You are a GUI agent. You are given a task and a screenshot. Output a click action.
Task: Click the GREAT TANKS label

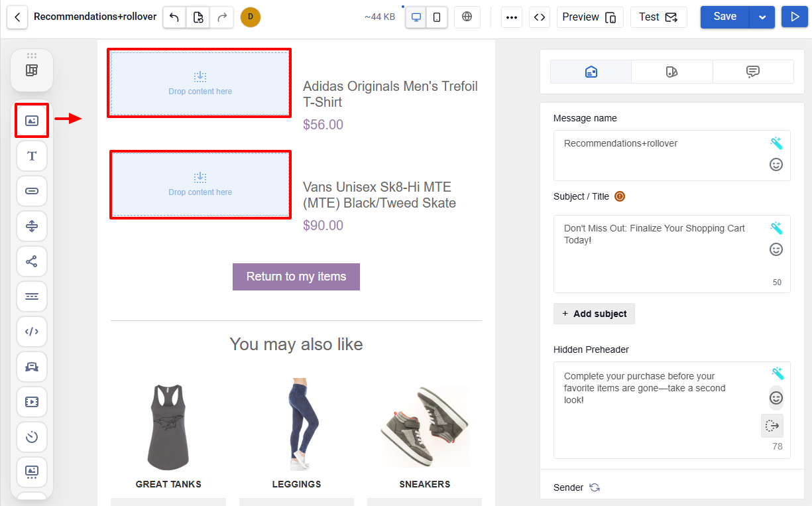pos(168,484)
